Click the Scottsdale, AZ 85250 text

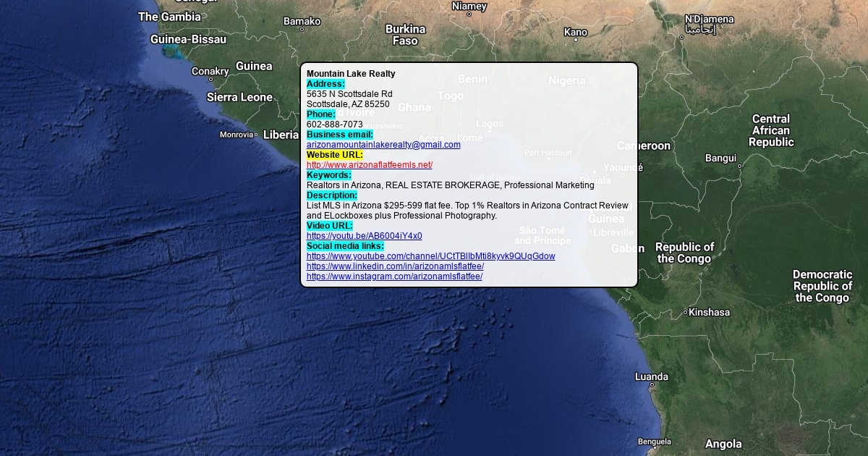click(x=348, y=104)
